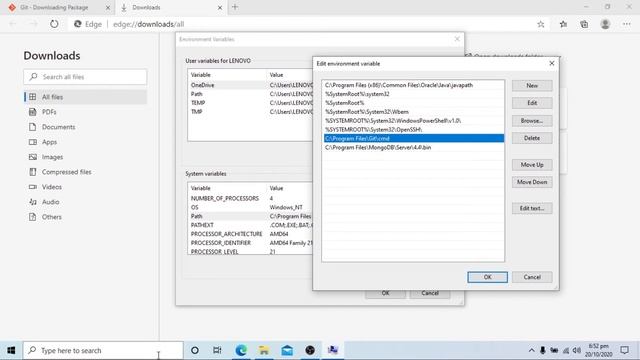The image size is (640, 360).
Task: Select the PATHEXT system variable row
Action: click(250, 225)
